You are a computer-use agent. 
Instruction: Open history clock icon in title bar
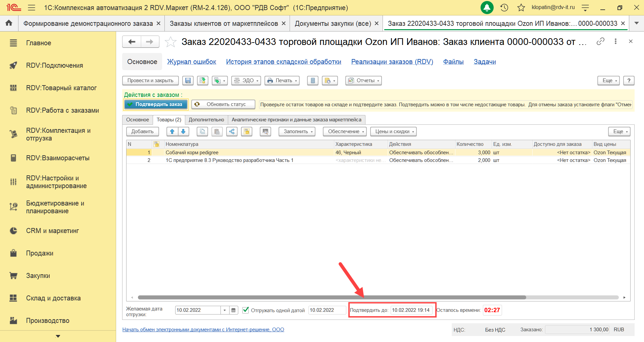pos(504,7)
